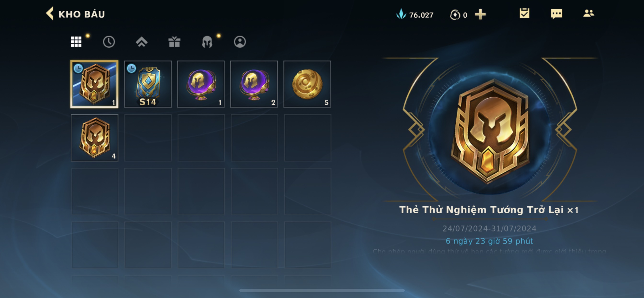Image resolution: width=644 pixels, height=298 pixels.
Task: Open the profile avatar items tab
Action: tap(240, 42)
